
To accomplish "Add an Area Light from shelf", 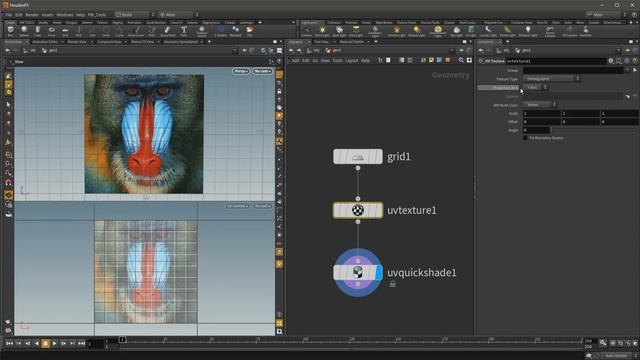I will point(356,31).
